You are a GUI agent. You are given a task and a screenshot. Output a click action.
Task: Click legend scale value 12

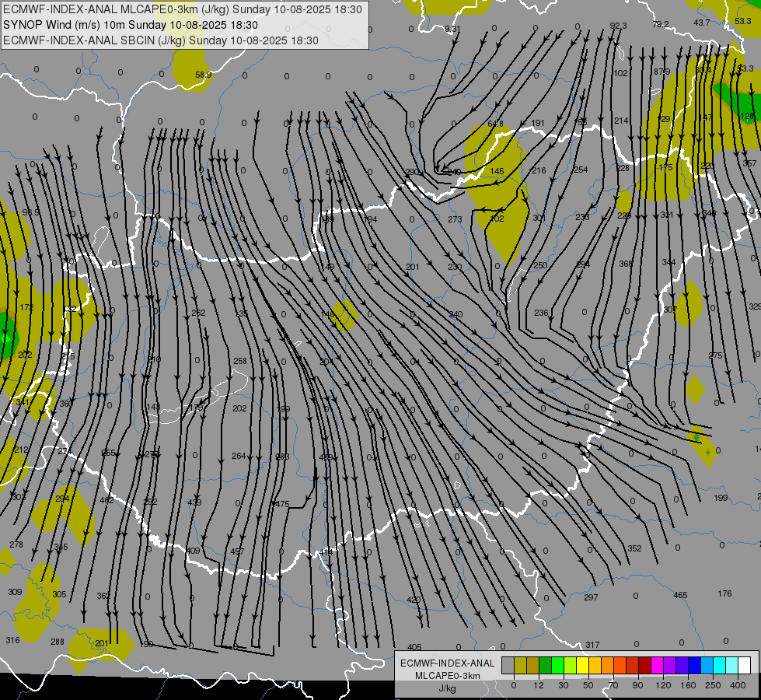tap(538, 685)
